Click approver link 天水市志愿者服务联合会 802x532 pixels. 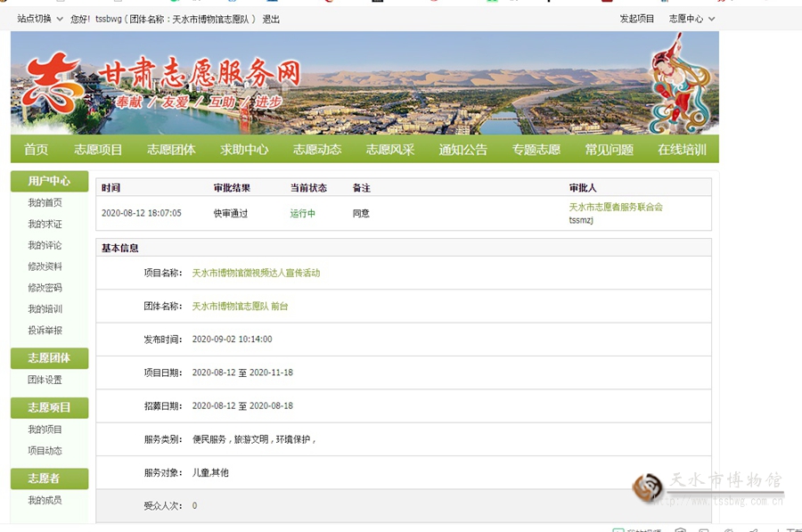pyautogui.click(x=616, y=207)
